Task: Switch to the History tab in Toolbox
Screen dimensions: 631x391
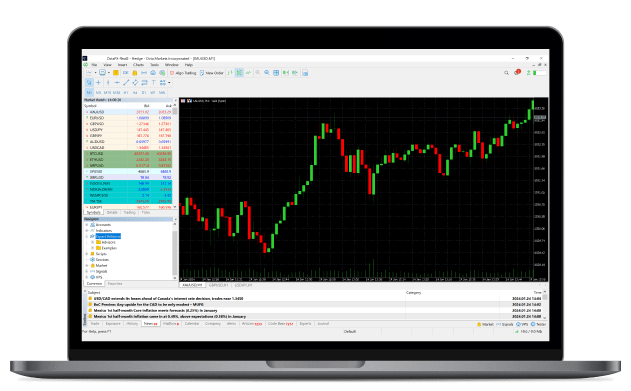Action: [x=132, y=324]
